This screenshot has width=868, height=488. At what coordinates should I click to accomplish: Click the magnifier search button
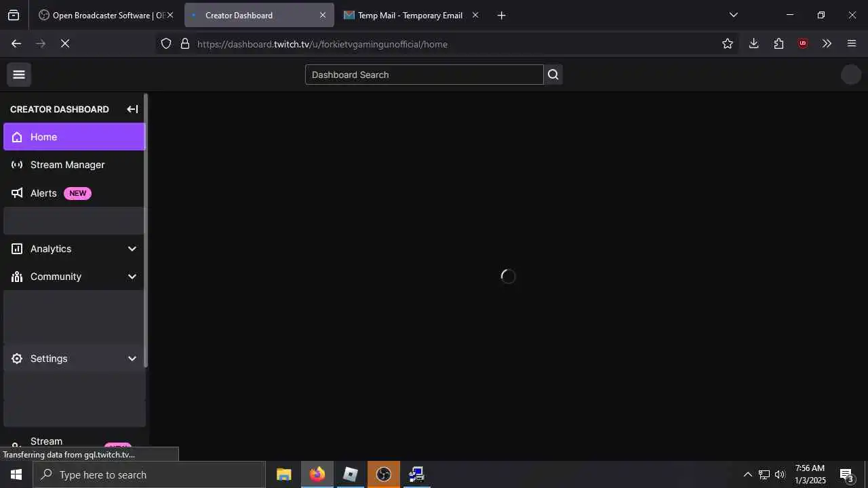pos(553,75)
